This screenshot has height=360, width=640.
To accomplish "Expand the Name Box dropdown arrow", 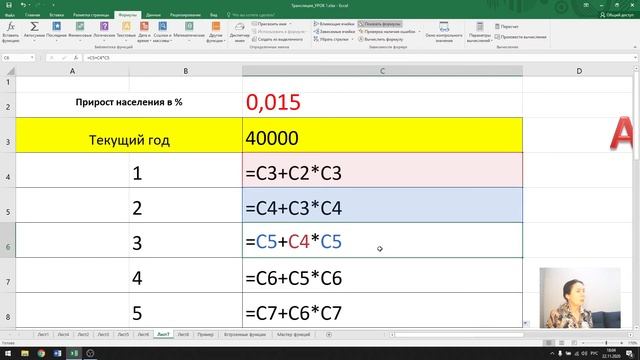I will (x=32, y=58).
